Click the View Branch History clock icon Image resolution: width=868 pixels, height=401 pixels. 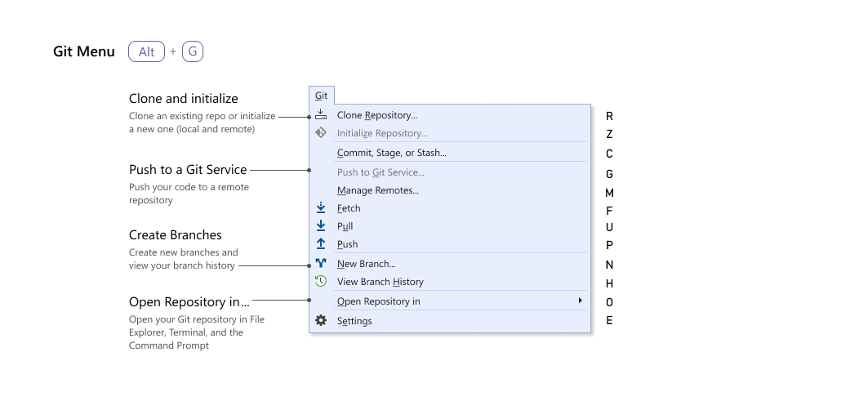(321, 282)
